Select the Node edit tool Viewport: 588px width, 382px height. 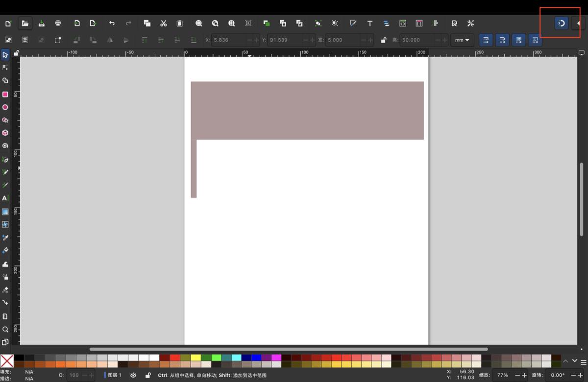(x=5, y=67)
